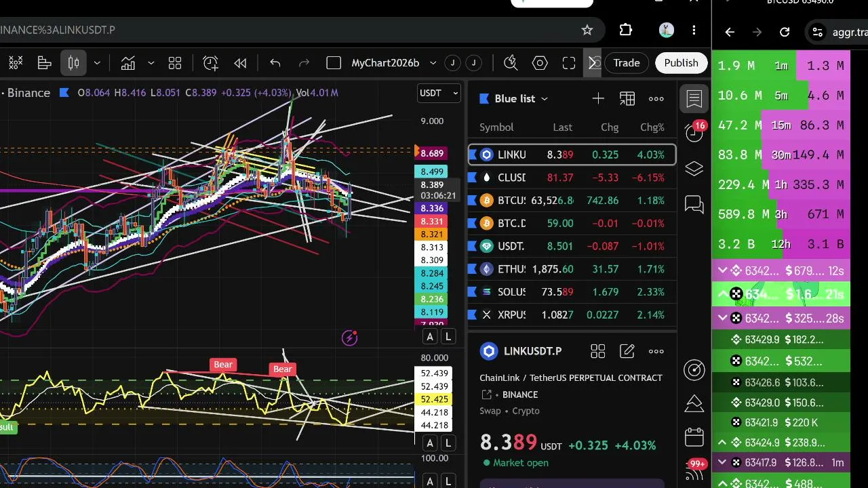
Task: Open the browser profile avatar
Action: click(x=666, y=30)
